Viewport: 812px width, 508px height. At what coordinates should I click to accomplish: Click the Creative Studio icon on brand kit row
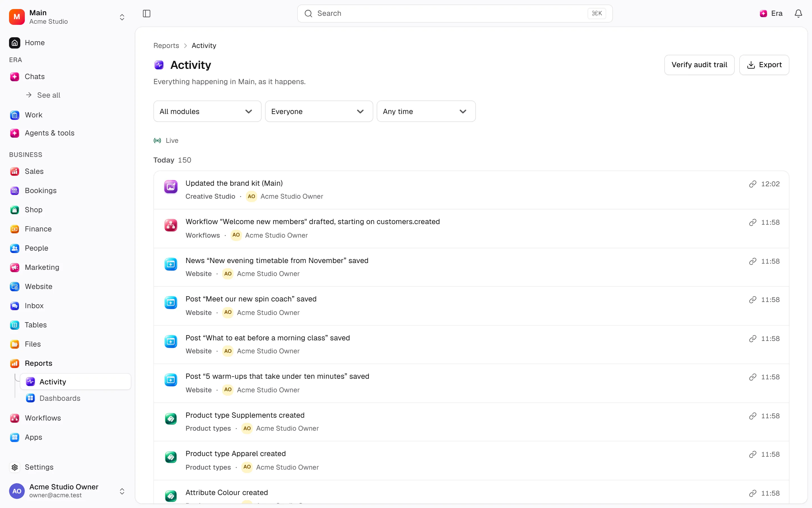pyautogui.click(x=171, y=187)
